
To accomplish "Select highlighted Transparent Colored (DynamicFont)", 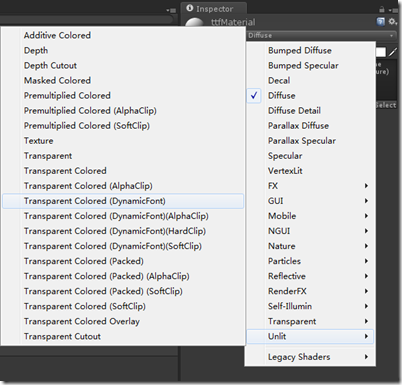I will tap(123, 201).
